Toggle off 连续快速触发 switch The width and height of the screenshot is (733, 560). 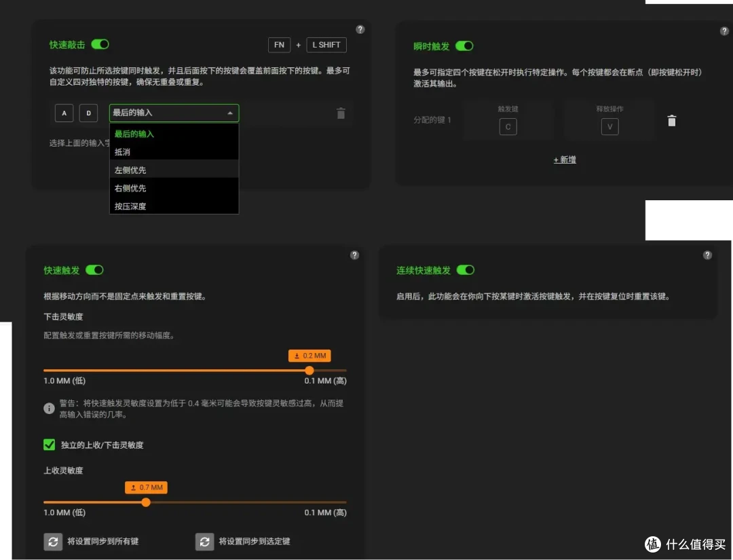(465, 270)
